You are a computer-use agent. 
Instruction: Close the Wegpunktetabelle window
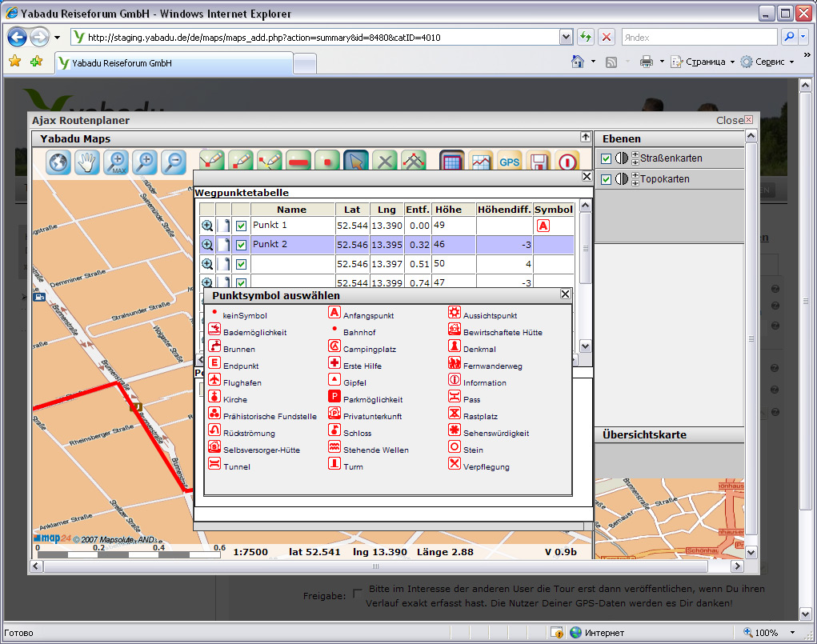(x=587, y=176)
